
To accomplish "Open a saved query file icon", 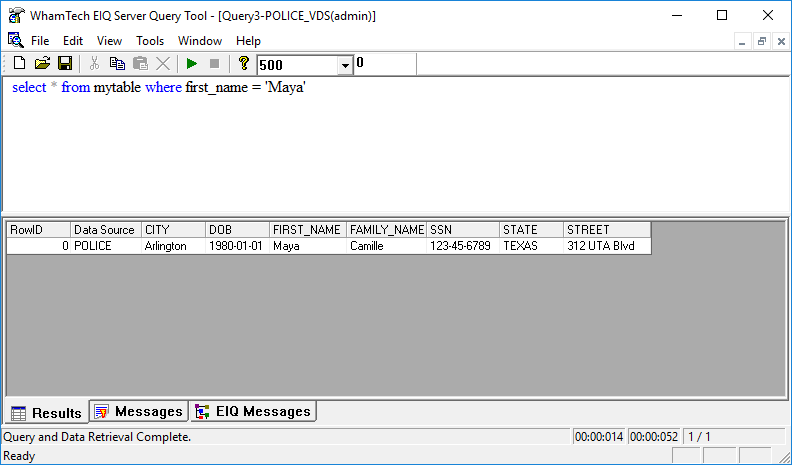I will pyautogui.click(x=42, y=63).
